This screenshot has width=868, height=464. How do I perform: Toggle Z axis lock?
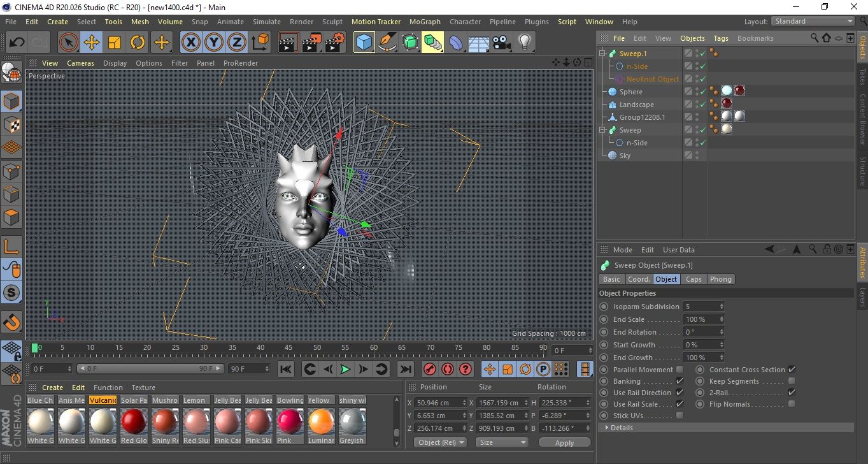[237, 43]
